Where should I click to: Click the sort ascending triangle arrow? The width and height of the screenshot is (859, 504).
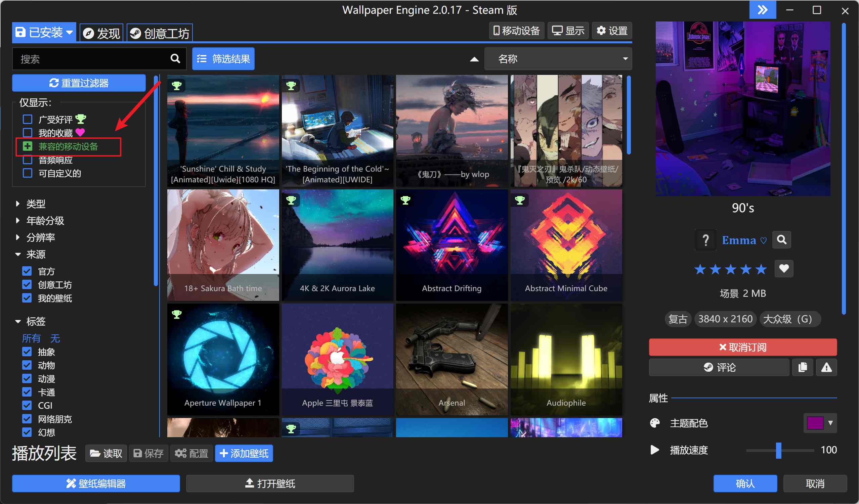pos(474,59)
